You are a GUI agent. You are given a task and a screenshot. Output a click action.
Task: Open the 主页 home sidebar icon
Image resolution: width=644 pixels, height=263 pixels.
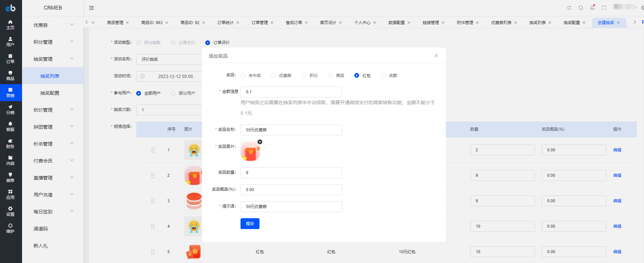point(11,25)
